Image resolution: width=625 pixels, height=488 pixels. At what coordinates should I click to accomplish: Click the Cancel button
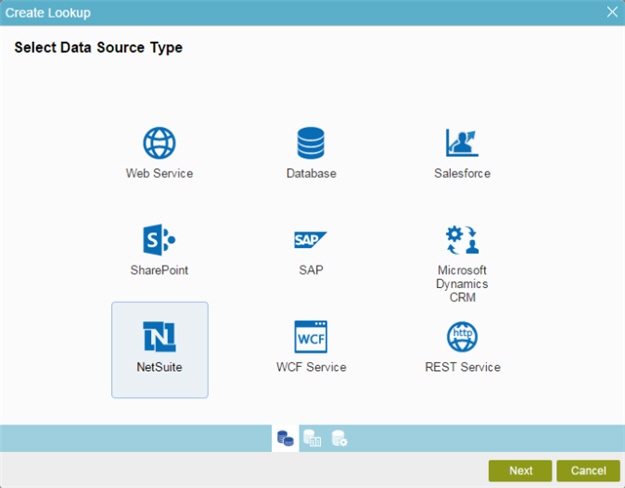[x=588, y=471]
